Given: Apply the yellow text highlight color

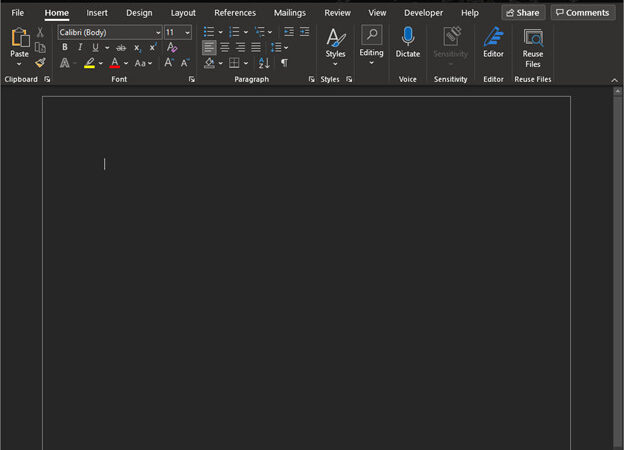Looking at the screenshot, I should 89,62.
